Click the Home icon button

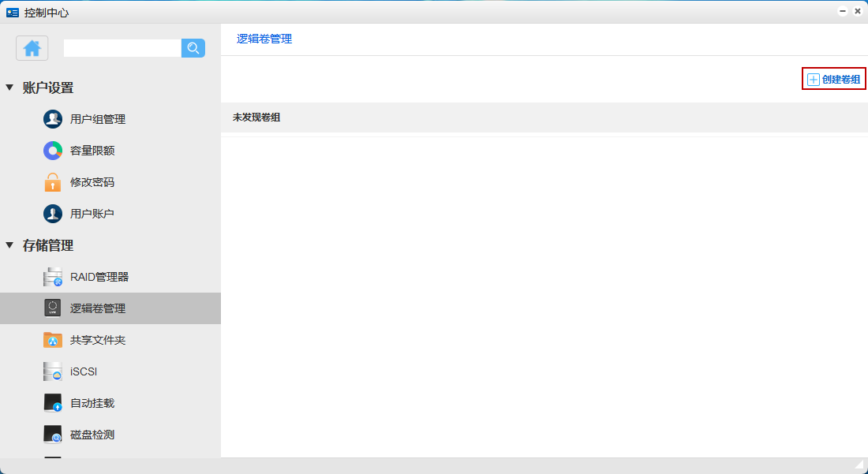point(32,48)
